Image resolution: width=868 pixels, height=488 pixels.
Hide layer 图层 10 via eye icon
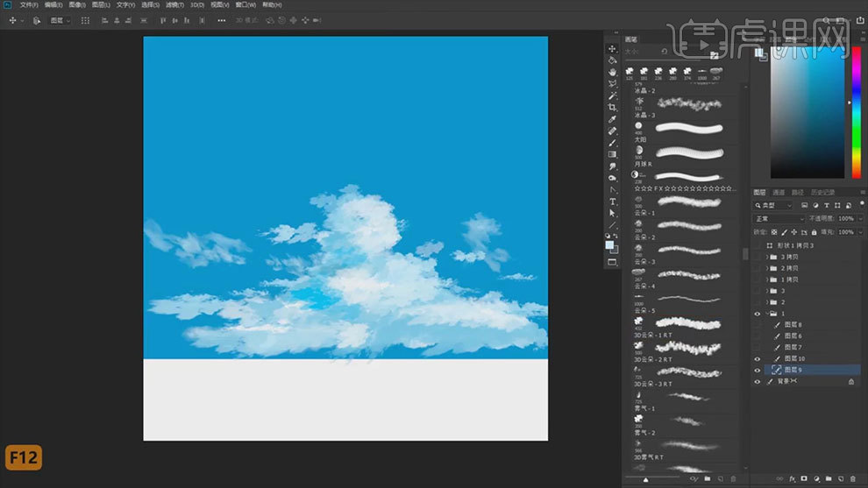[x=758, y=358]
